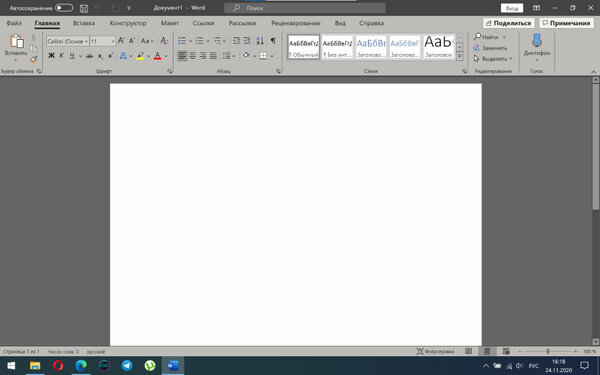This screenshot has height=375, width=600.
Task: Click the Save icon in title bar
Action: point(84,8)
